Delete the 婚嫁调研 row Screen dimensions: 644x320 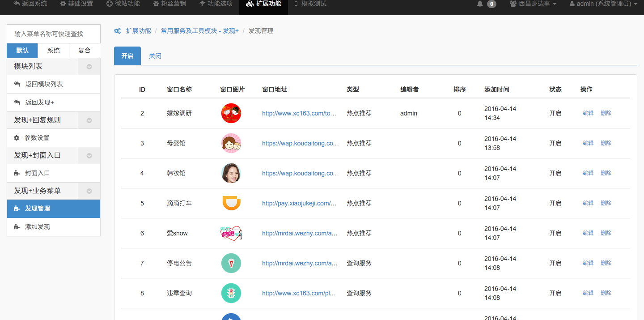pos(606,113)
